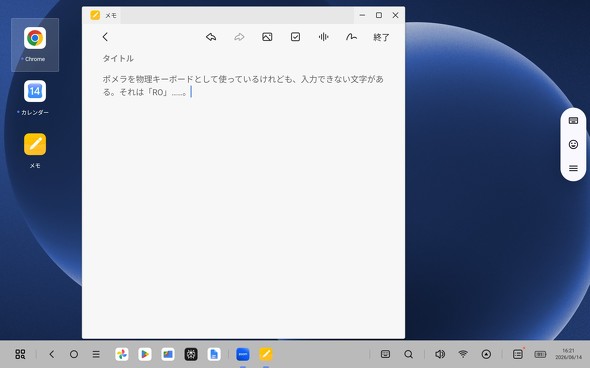This screenshot has width=590, height=368.
Task: Click the redo arrow in memo toolbar
Action: coord(239,37)
